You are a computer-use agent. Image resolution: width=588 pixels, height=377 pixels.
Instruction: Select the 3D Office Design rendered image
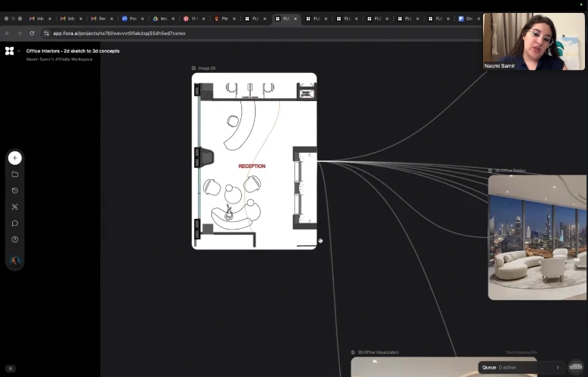537,237
